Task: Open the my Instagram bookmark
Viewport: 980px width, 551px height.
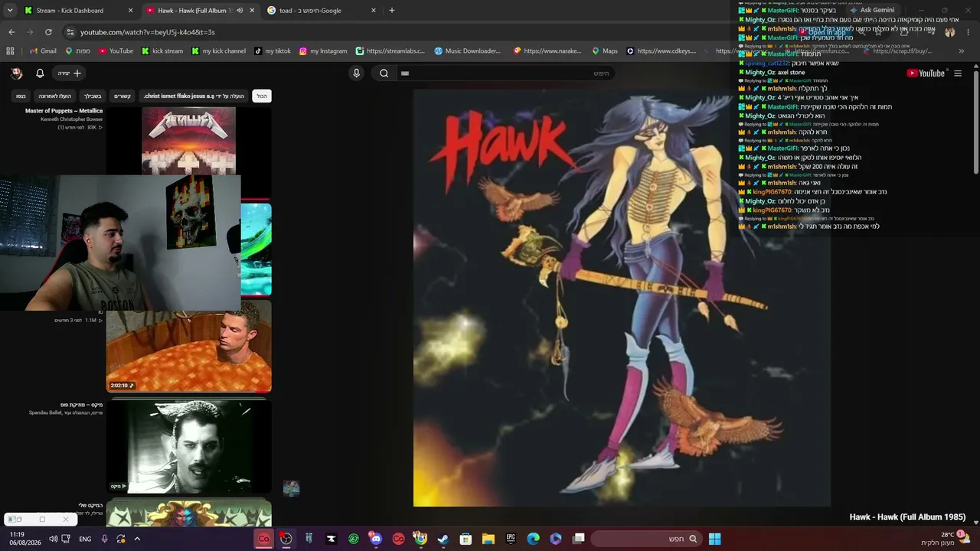Action: click(322, 51)
